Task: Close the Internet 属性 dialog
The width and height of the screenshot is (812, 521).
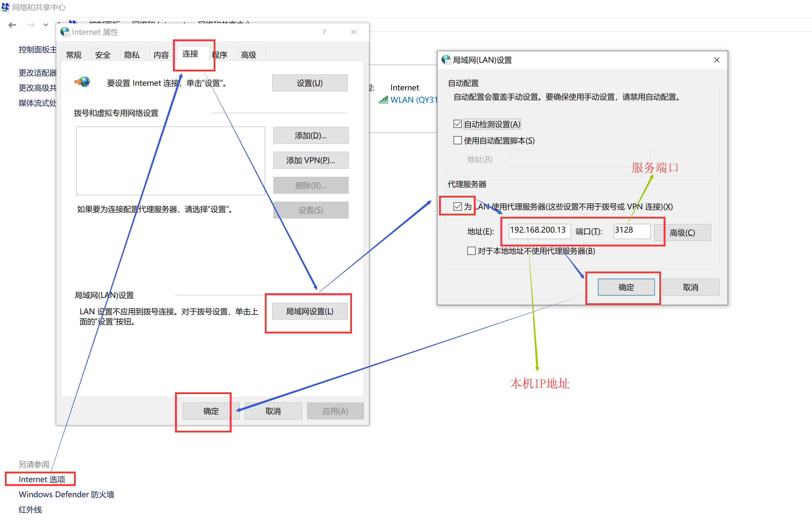Action: [x=354, y=32]
